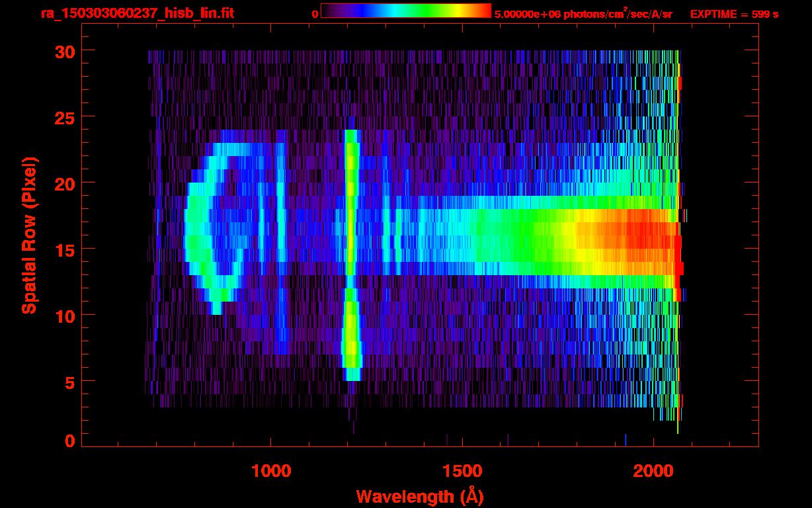Click the colorbar minimum label 0
Image resolution: width=812 pixels, height=508 pixels.
(x=315, y=13)
